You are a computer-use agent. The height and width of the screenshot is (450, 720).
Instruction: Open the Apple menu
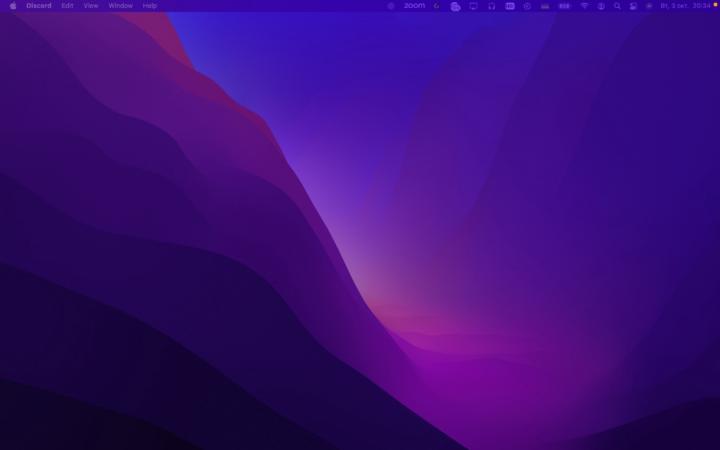pos(13,6)
